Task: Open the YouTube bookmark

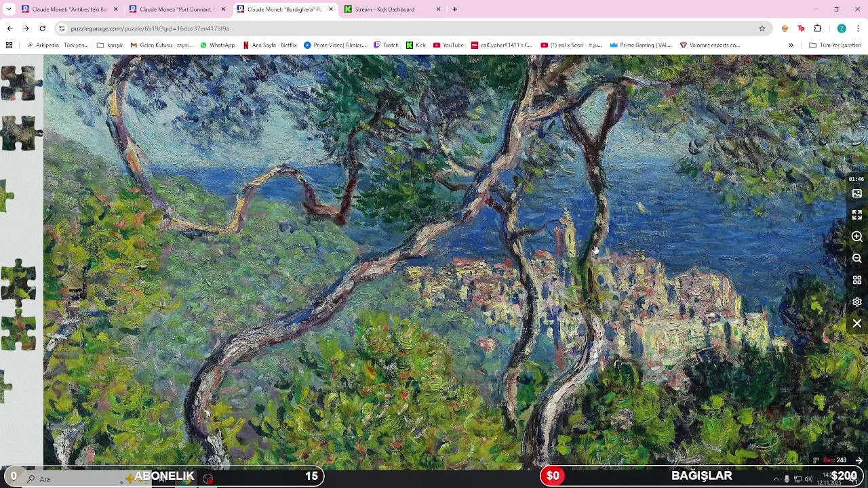Action: pos(448,45)
